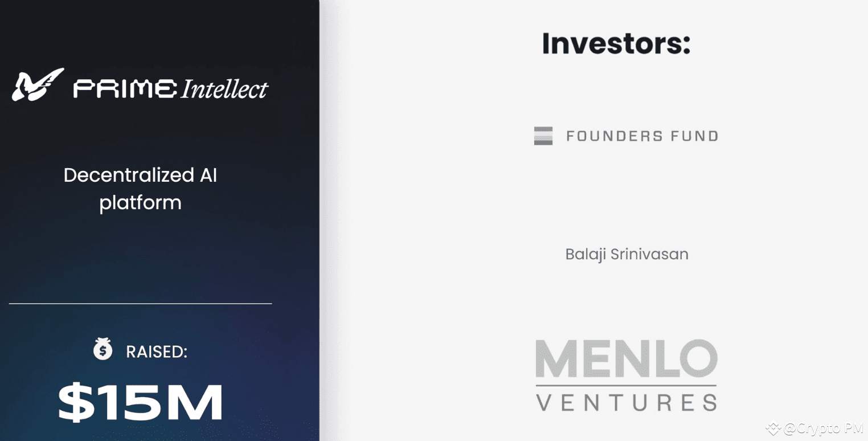Select the Balaji Srinivasan investor name
Screen dimensions: 868x441
pyautogui.click(x=627, y=254)
